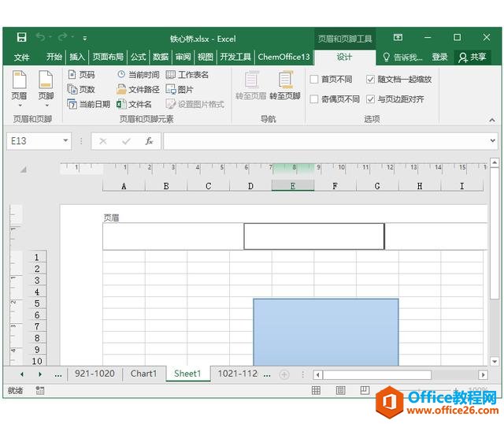This screenshot has height=424, width=504.
Task: Click 转至页眉 go to header
Action: [x=251, y=85]
